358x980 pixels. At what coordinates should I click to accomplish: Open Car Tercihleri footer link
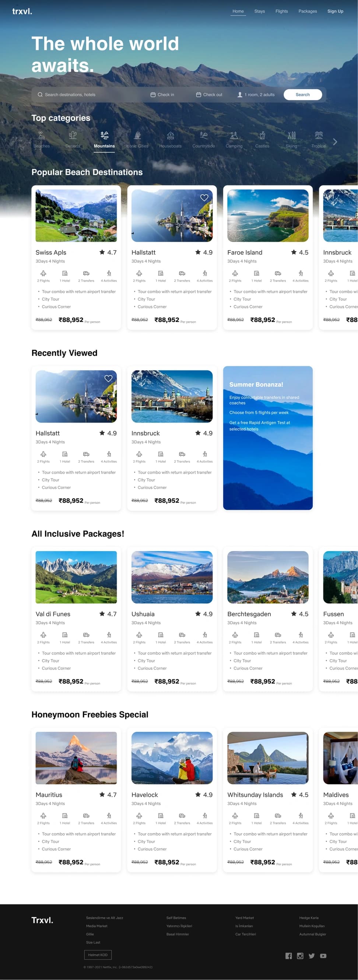point(245,934)
